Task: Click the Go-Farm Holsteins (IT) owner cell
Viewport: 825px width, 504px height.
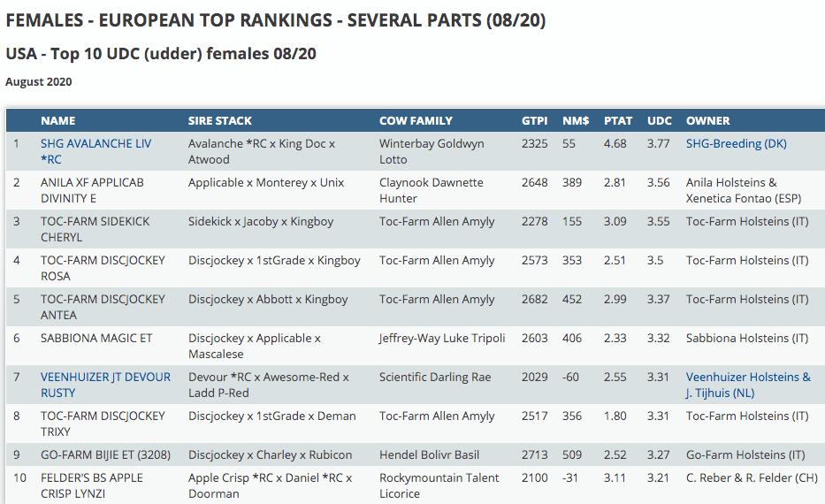Action: (745, 455)
